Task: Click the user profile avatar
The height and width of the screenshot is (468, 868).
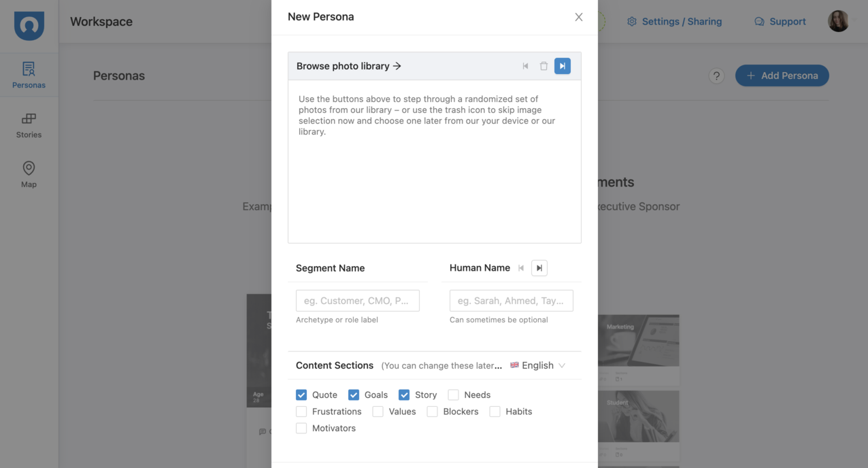Action: tap(838, 21)
